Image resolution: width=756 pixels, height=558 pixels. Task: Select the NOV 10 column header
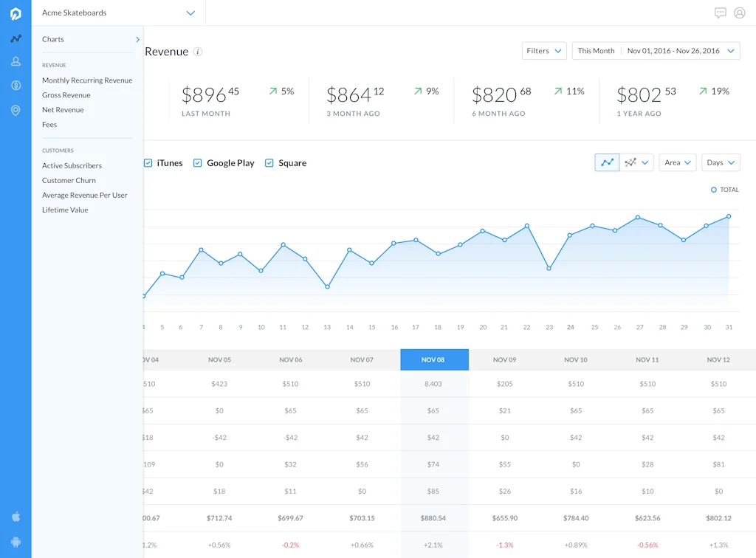pos(576,359)
